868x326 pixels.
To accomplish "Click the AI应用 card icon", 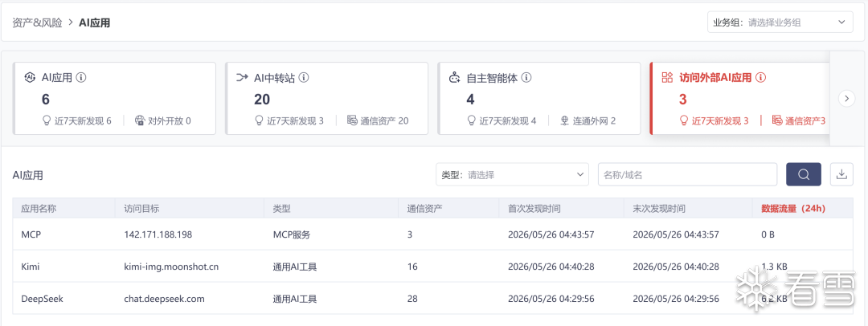I will click(30, 78).
